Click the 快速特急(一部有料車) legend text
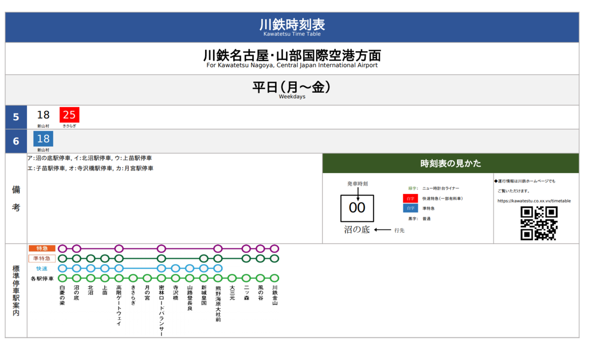 click(x=442, y=198)
